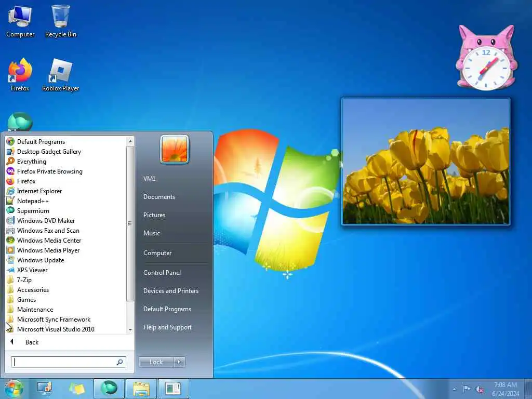Click Show desktop strip at taskbar end
Viewport: 532px width, 399px height.
[528, 389]
